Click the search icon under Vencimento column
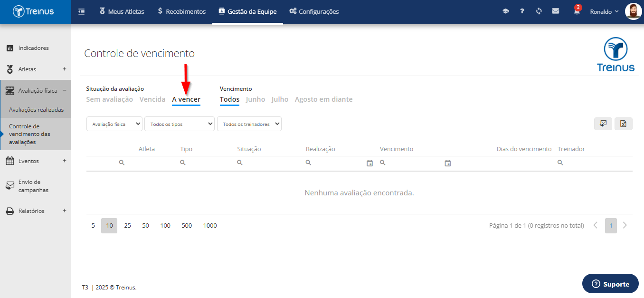The image size is (644, 298). click(x=382, y=163)
